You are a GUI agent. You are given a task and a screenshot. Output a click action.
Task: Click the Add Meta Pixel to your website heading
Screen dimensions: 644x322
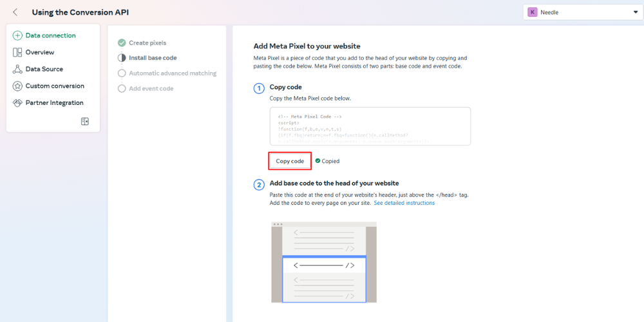(307, 46)
